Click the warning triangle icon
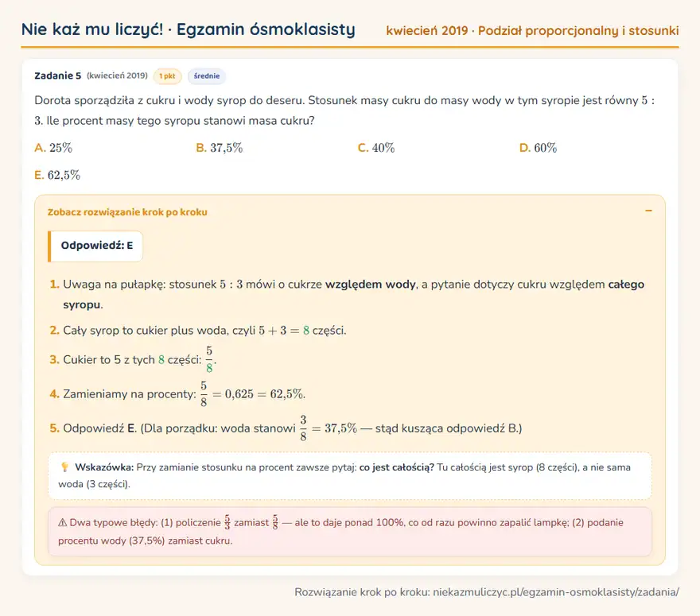Viewport: 700px width, 616px height. click(x=63, y=522)
